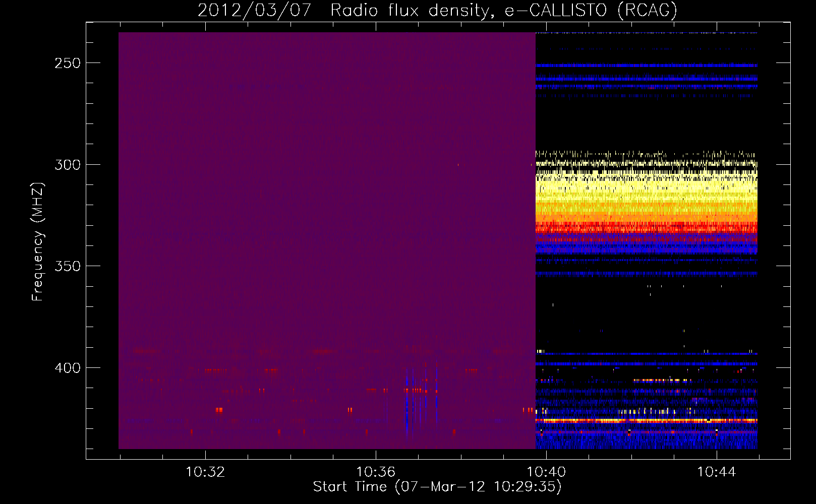Click the 10:40 time tick label

(x=546, y=472)
